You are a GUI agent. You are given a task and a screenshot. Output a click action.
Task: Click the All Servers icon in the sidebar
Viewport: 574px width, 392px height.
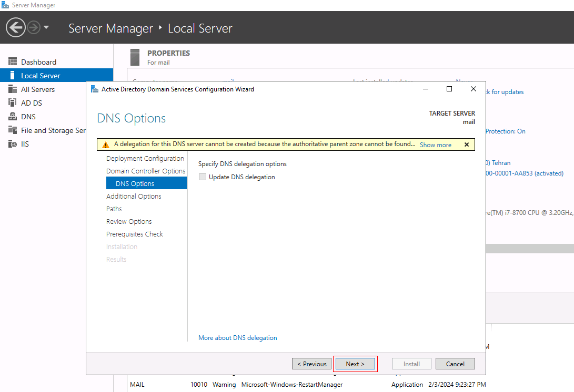coord(13,89)
